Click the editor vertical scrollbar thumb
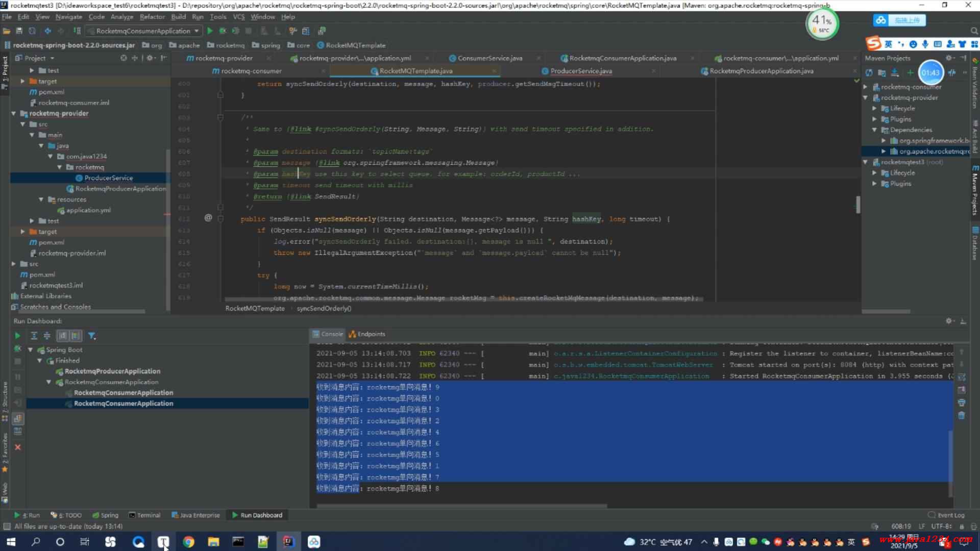The image size is (980, 551). click(x=858, y=205)
